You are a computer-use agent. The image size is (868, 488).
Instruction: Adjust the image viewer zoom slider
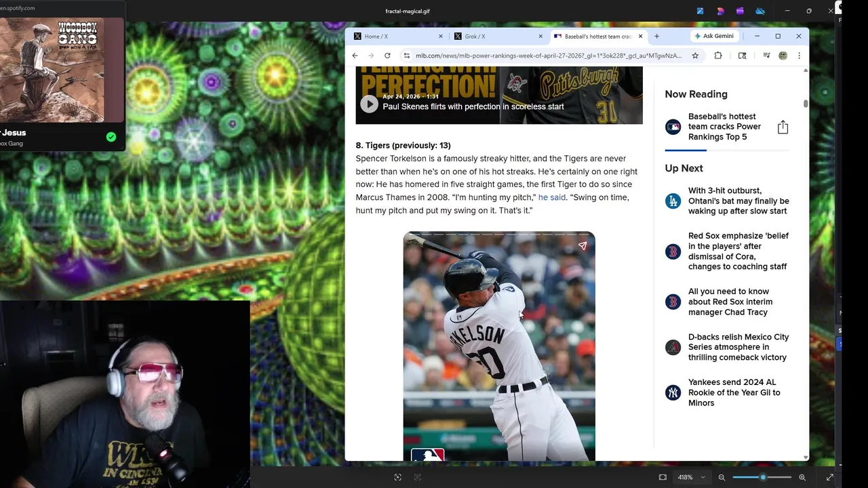pos(762,477)
